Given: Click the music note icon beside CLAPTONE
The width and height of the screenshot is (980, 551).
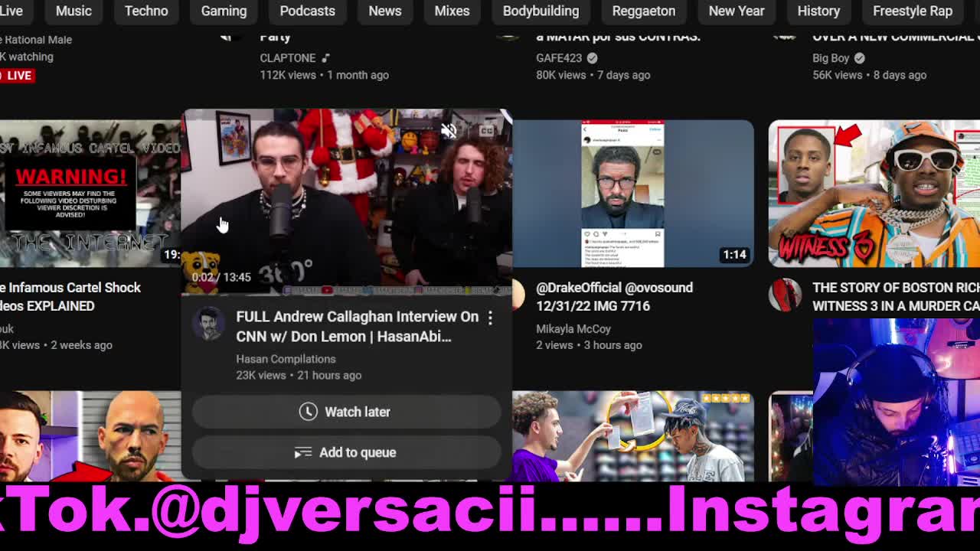Looking at the screenshot, I should (x=325, y=58).
